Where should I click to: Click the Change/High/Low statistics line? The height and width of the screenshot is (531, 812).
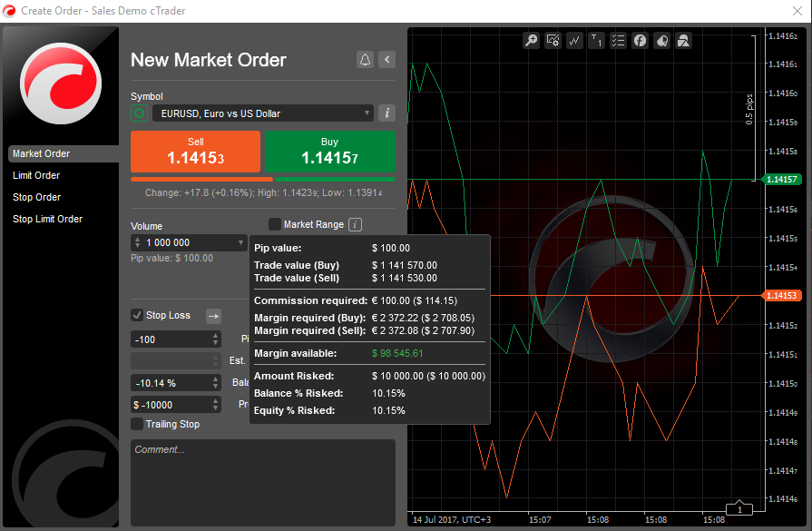tap(264, 192)
